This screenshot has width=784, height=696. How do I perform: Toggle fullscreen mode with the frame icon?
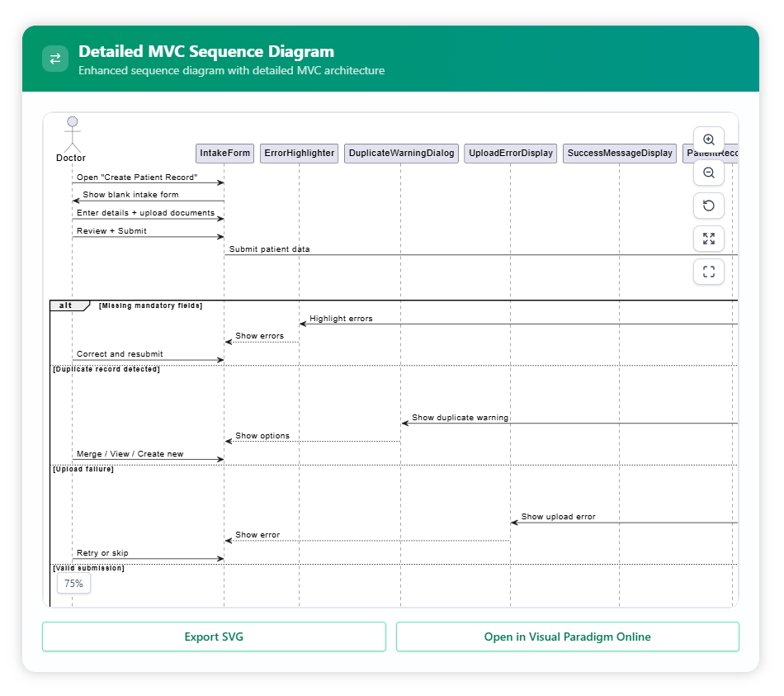[x=708, y=271]
